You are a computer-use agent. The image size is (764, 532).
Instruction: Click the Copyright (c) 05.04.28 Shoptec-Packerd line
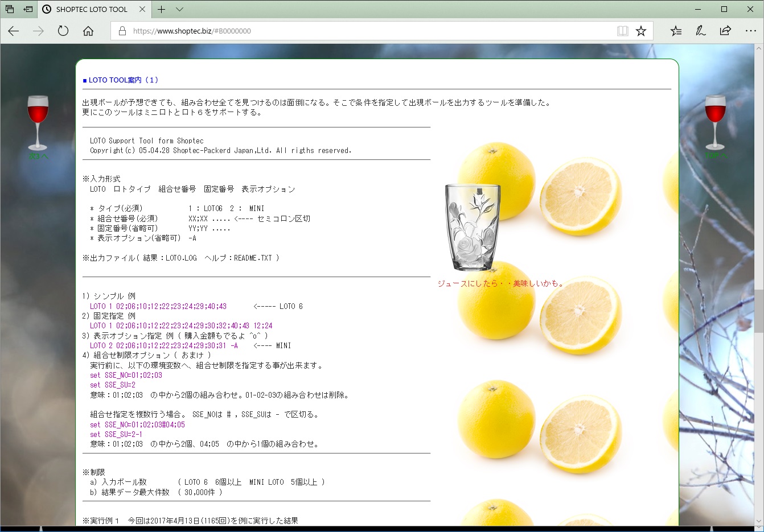pyautogui.click(x=221, y=151)
